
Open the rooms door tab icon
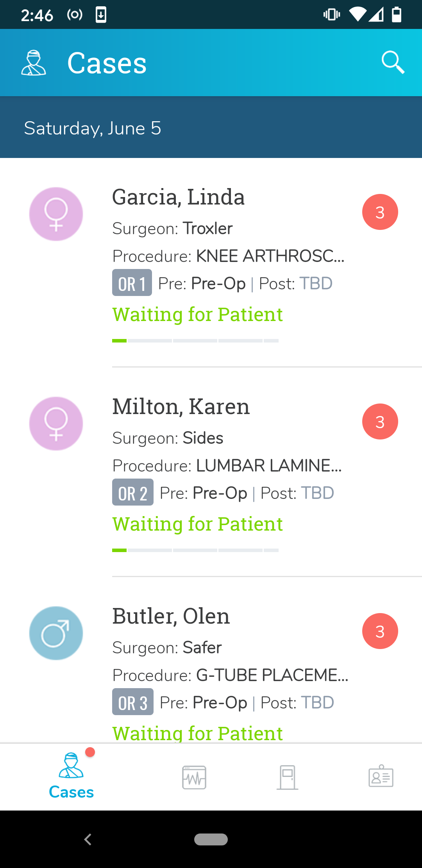pyautogui.click(x=288, y=777)
